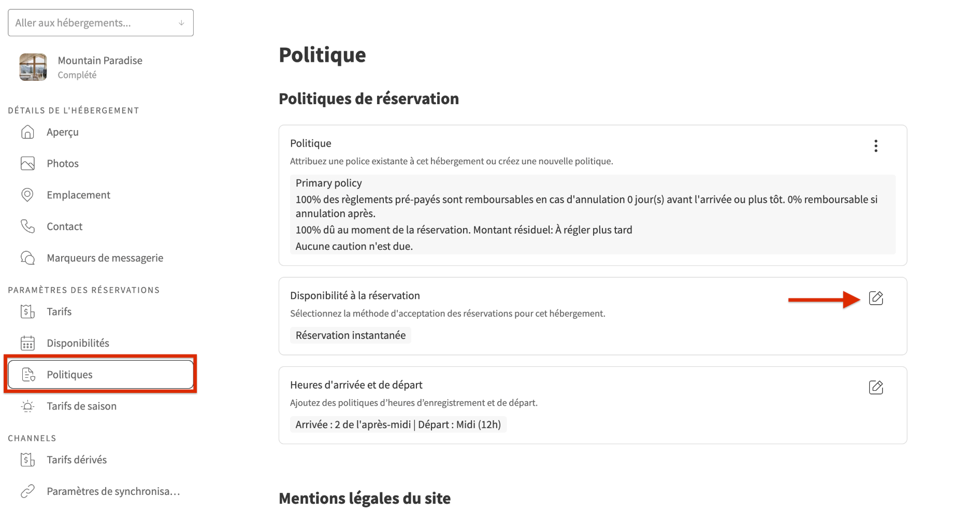980x511 pixels.
Task: Open Emplacement via the location pin icon
Action: (27, 194)
